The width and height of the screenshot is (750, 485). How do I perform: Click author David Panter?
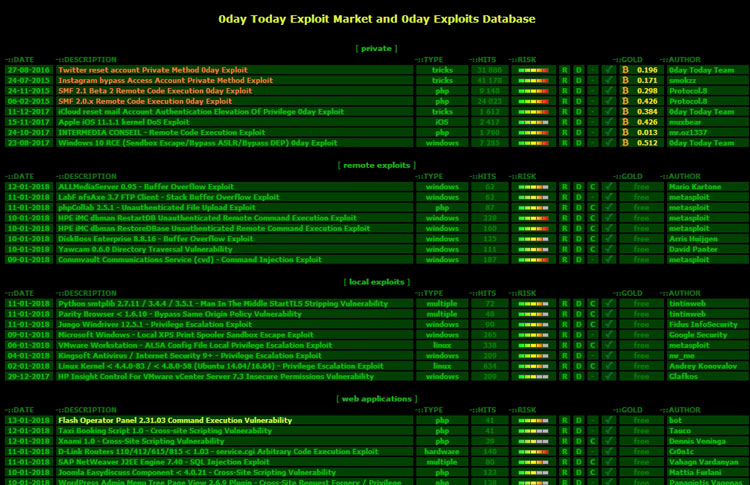(x=693, y=249)
